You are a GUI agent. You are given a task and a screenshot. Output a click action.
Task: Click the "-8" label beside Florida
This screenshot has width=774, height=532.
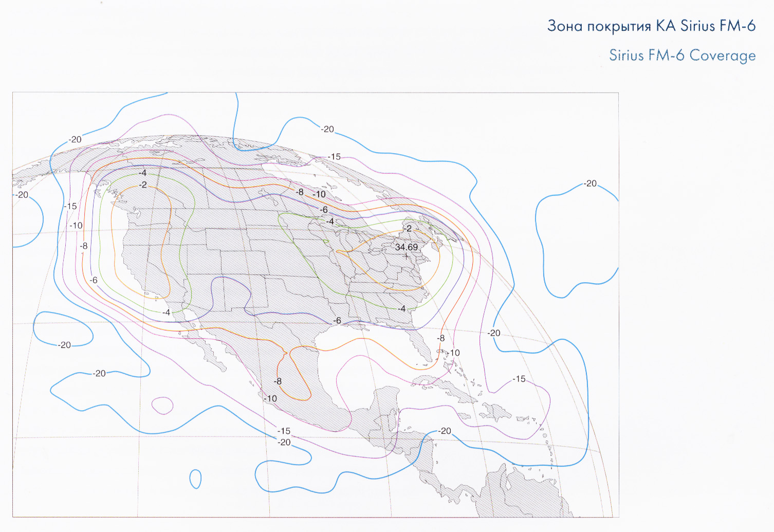pyautogui.click(x=440, y=338)
